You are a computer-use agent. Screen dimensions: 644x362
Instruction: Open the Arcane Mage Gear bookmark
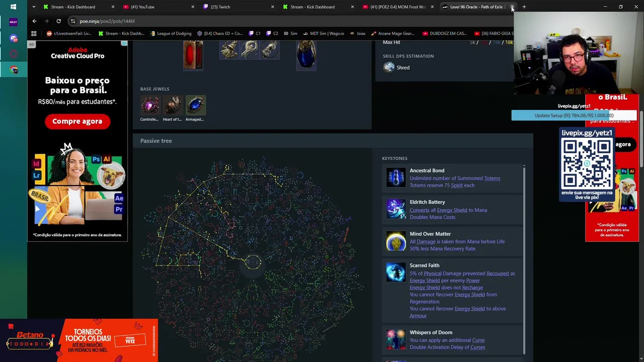coord(392,34)
